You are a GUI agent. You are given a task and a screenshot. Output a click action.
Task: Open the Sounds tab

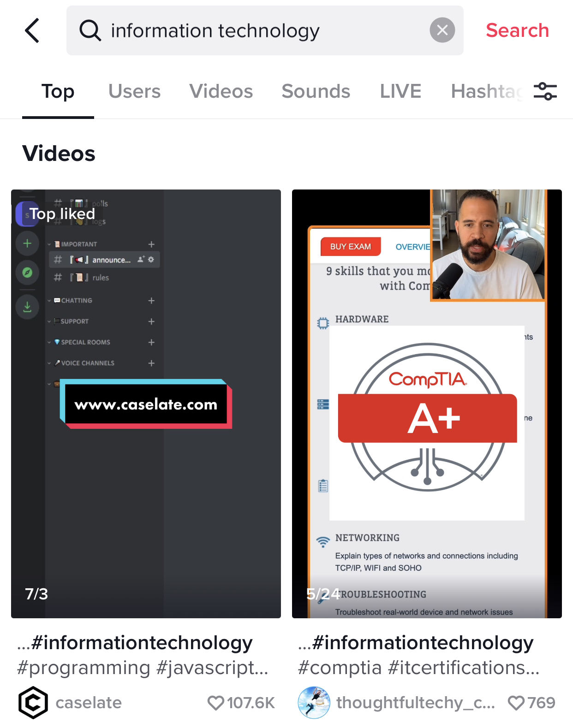316,91
